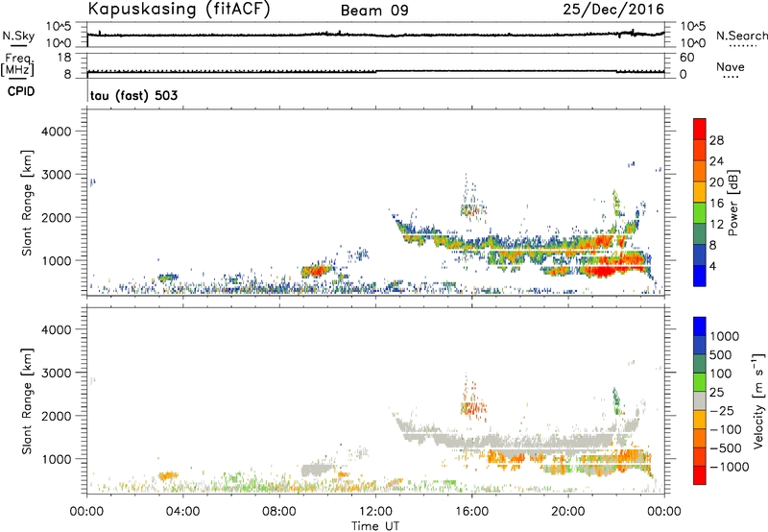Click the 'Beam 09' label
The image size is (768, 532).
click(x=374, y=11)
